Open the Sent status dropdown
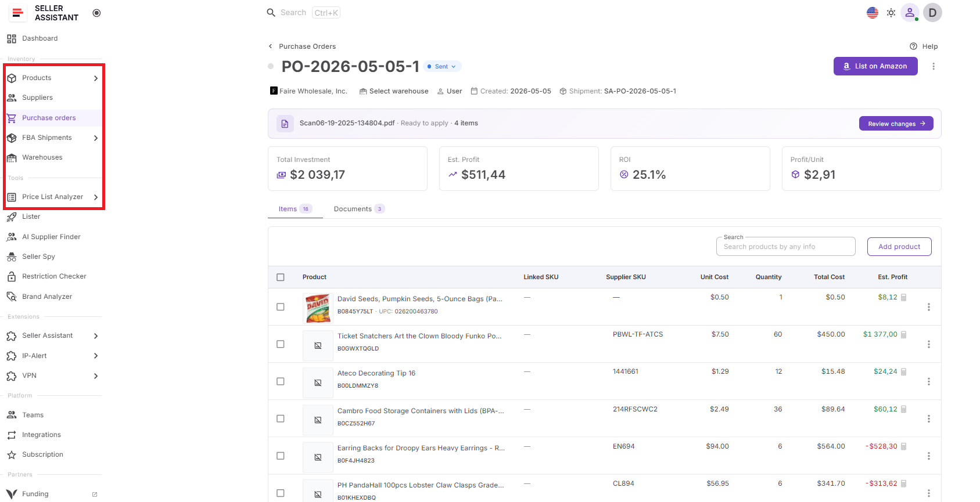This screenshot has height=502, width=980. (442, 67)
